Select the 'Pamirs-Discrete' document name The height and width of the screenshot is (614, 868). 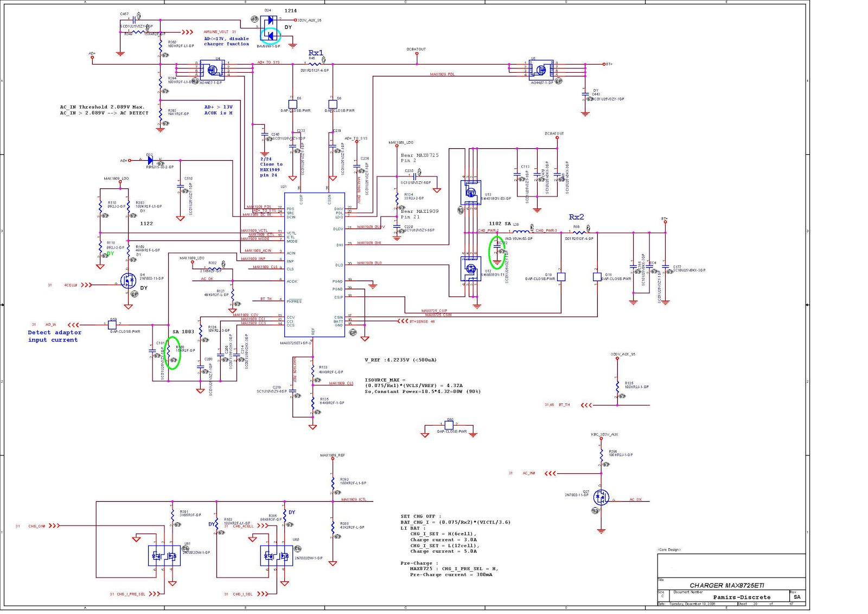point(742,597)
